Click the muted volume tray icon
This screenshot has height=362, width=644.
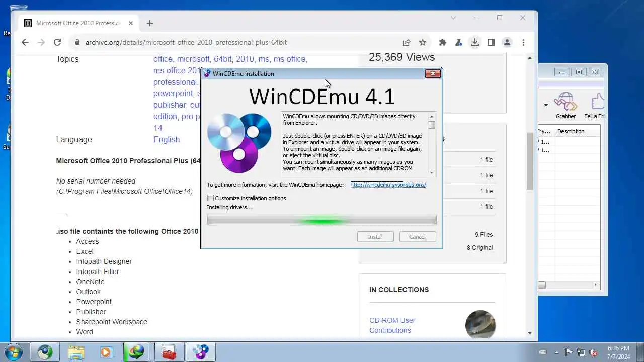(593, 352)
